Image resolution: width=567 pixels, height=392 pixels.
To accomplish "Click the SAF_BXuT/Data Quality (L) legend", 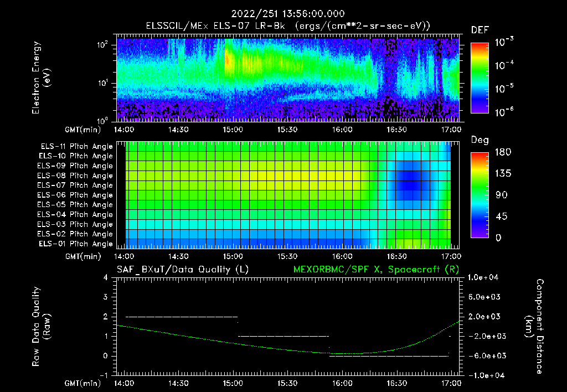I will pos(183,270).
